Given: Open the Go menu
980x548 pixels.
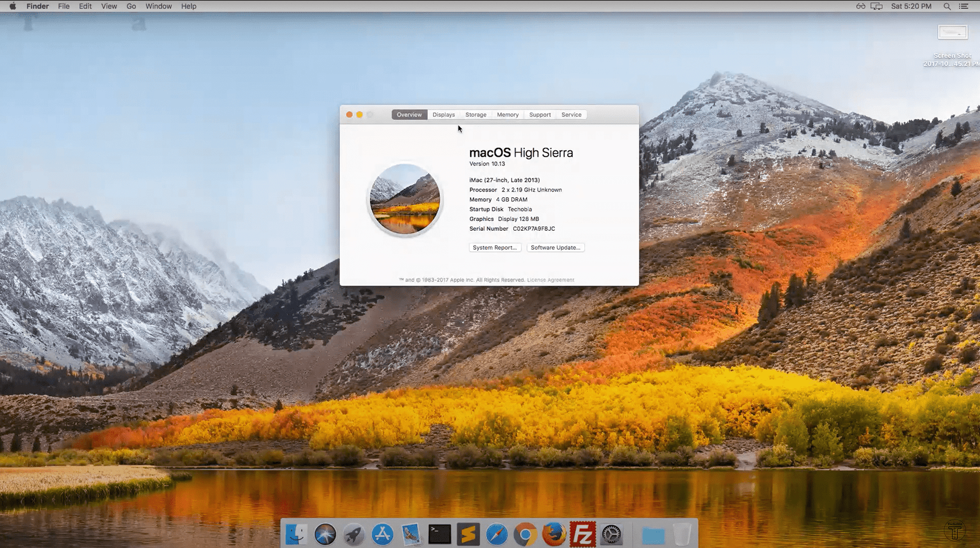Looking at the screenshot, I should coord(131,6).
